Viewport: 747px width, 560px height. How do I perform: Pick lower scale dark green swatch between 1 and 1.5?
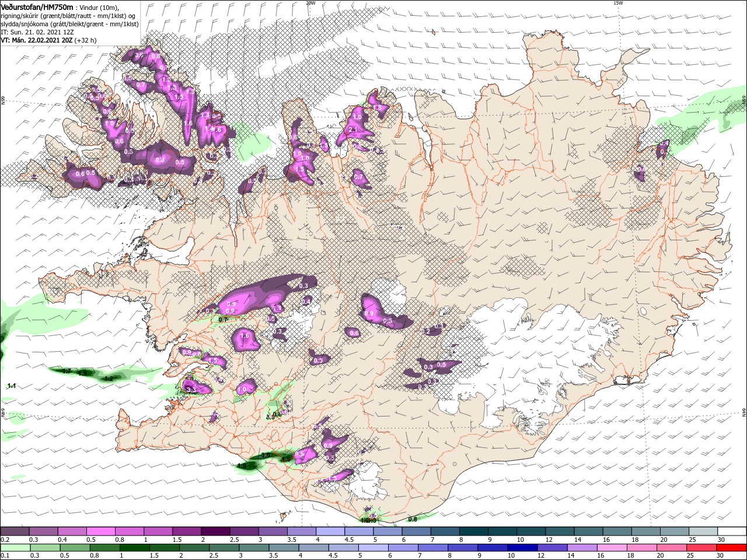134,548
